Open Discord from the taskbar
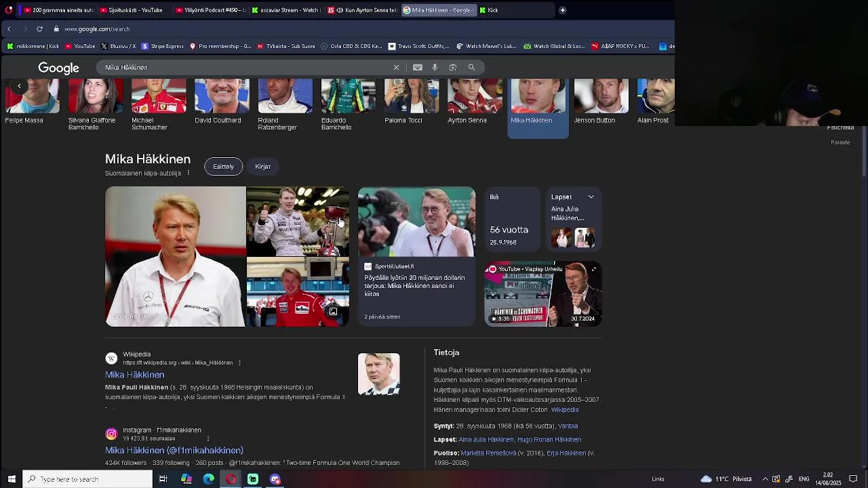 [x=275, y=479]
